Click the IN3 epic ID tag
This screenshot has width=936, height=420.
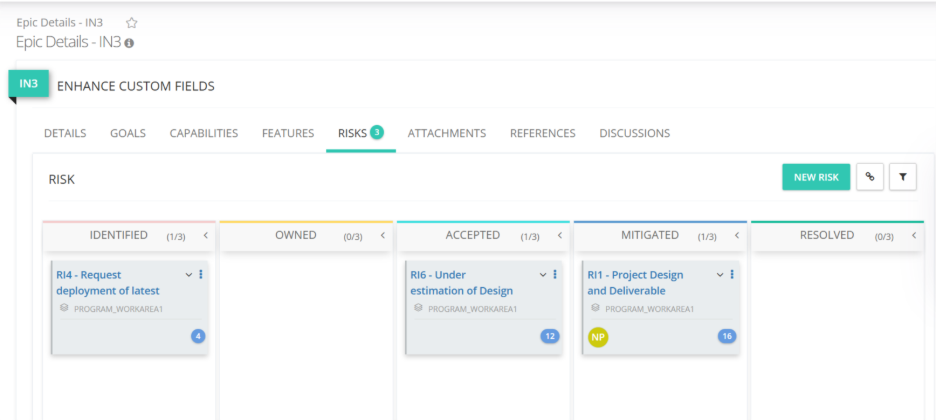(x=28, y=84)
